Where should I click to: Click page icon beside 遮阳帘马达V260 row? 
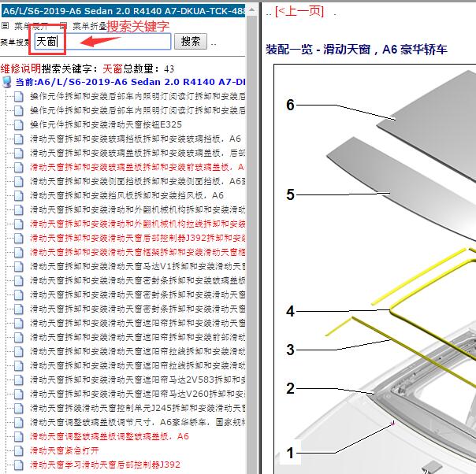[x=18, y=394]
